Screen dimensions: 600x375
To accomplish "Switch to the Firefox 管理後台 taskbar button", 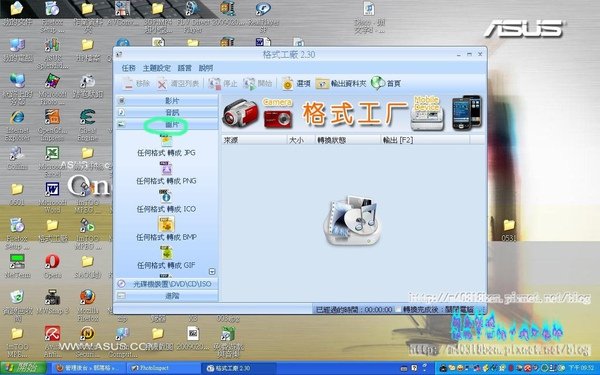I will point(88,368).
